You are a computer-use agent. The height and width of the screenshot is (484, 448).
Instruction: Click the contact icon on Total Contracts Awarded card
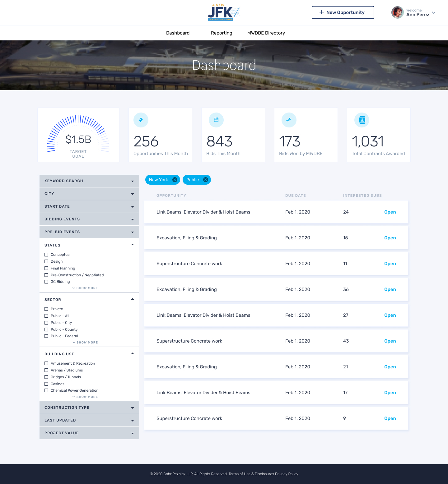pos(362,120)
